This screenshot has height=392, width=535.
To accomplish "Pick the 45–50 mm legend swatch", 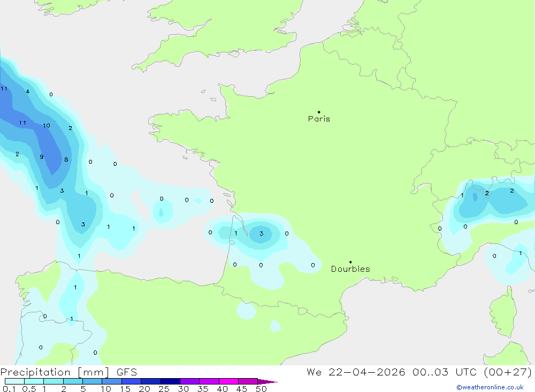I will point(248,381).
